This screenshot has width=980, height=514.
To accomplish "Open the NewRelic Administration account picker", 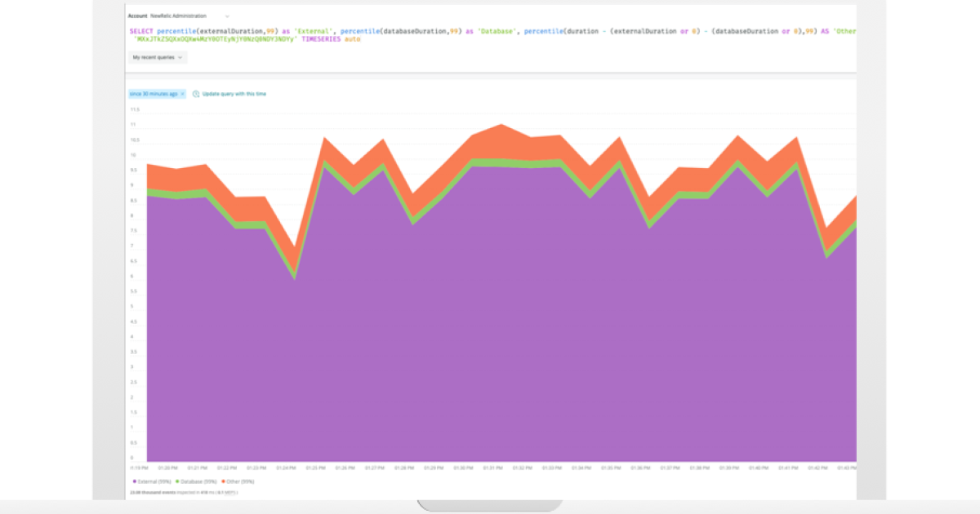I will coord(180,16).
